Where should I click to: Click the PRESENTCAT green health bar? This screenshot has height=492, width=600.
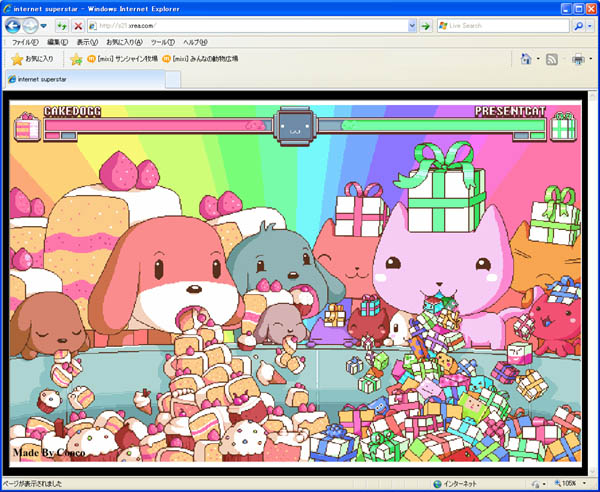432,125
